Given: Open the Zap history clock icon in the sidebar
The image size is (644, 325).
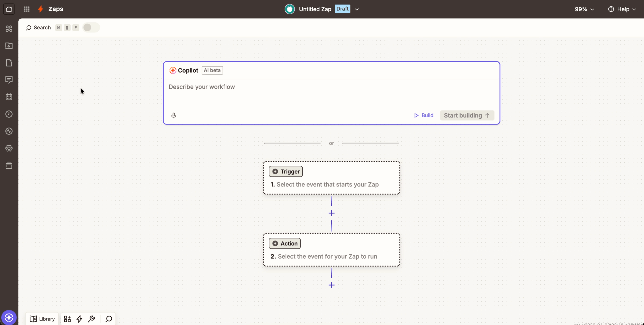Looking at the screenshot, I should tap(9, 114).
